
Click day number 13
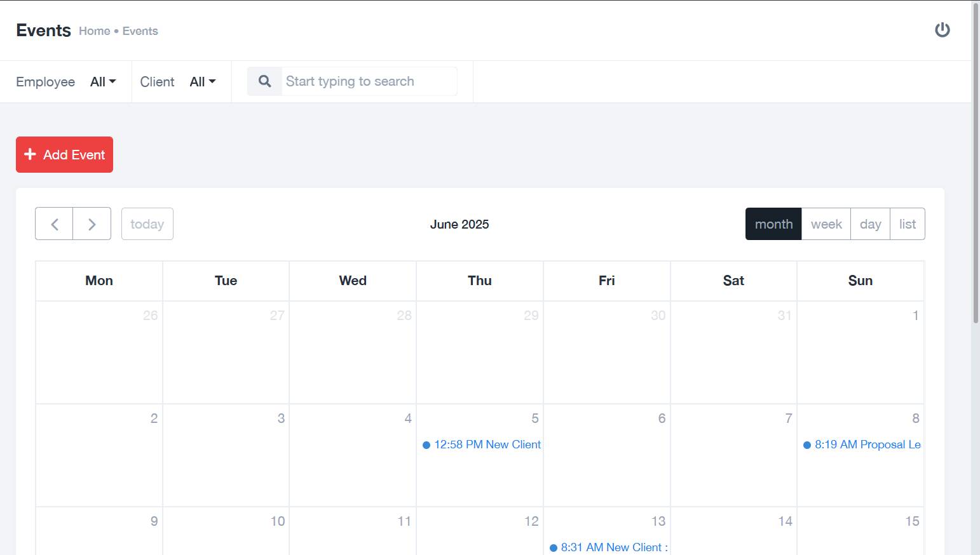pos(658,521)
